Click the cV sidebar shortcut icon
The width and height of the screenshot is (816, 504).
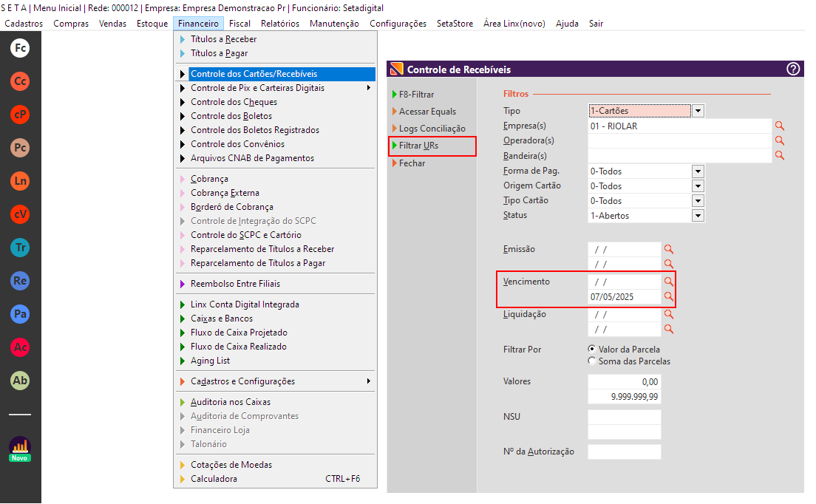coord(20,214)
